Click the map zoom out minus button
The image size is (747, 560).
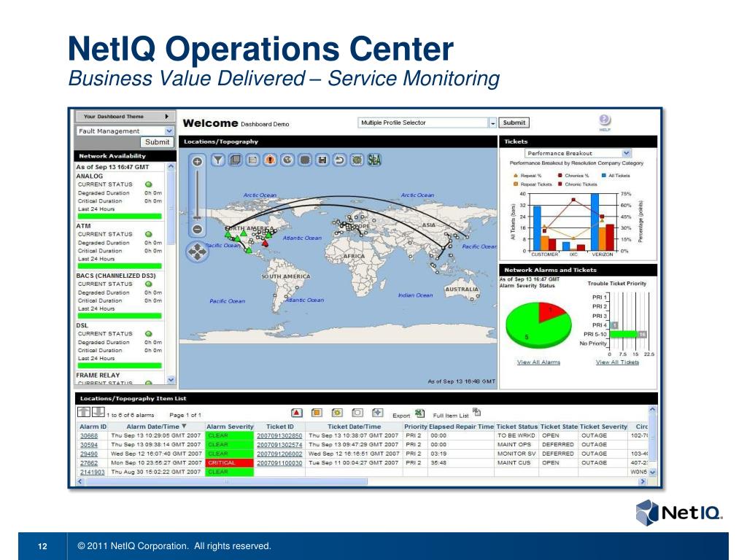tap(197, 230)
